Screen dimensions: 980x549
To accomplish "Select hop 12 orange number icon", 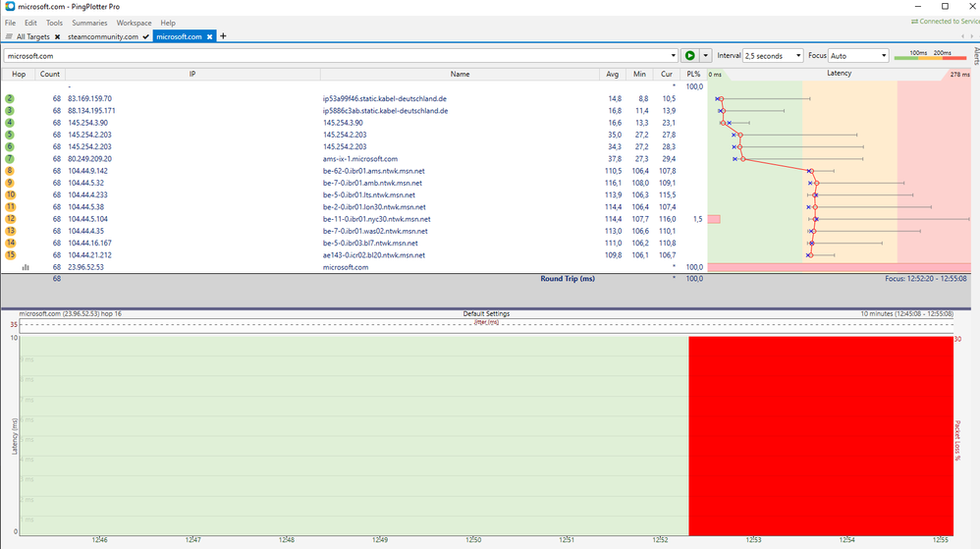I will [x=10, y=219].
